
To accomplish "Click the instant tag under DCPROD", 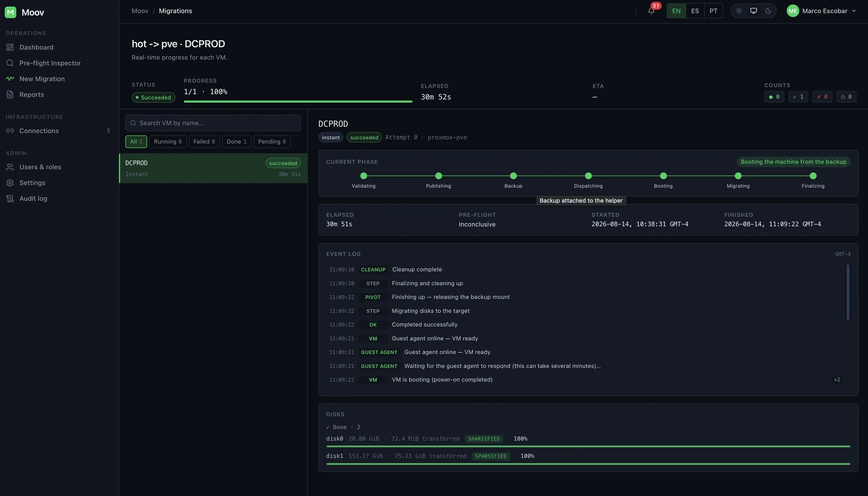I will 331,138.
